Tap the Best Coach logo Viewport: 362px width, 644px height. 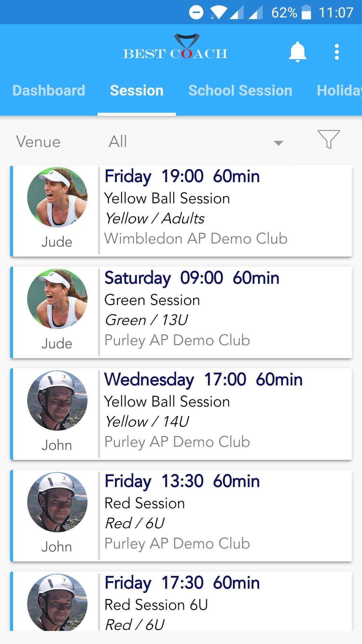coord(176,47)
